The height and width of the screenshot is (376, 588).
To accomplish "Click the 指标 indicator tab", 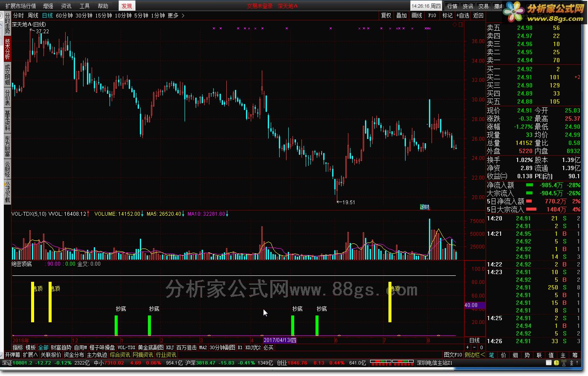I will tap(18, 347).
